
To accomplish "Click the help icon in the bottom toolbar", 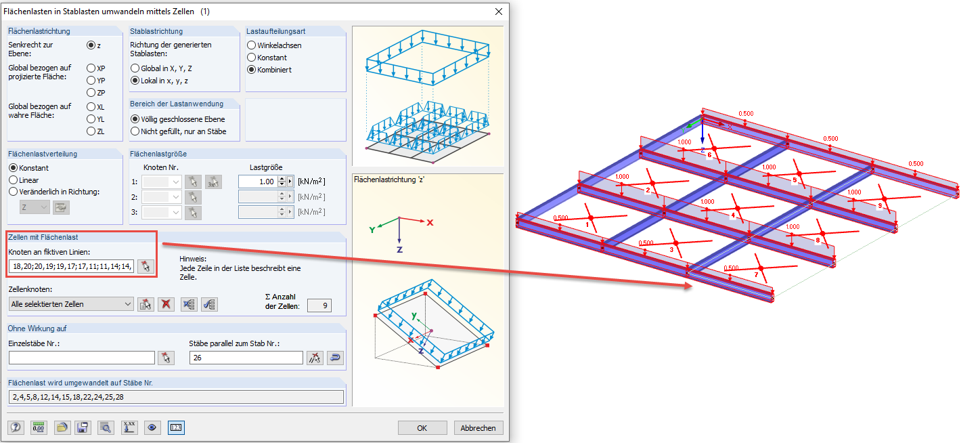I will (16, 427).
